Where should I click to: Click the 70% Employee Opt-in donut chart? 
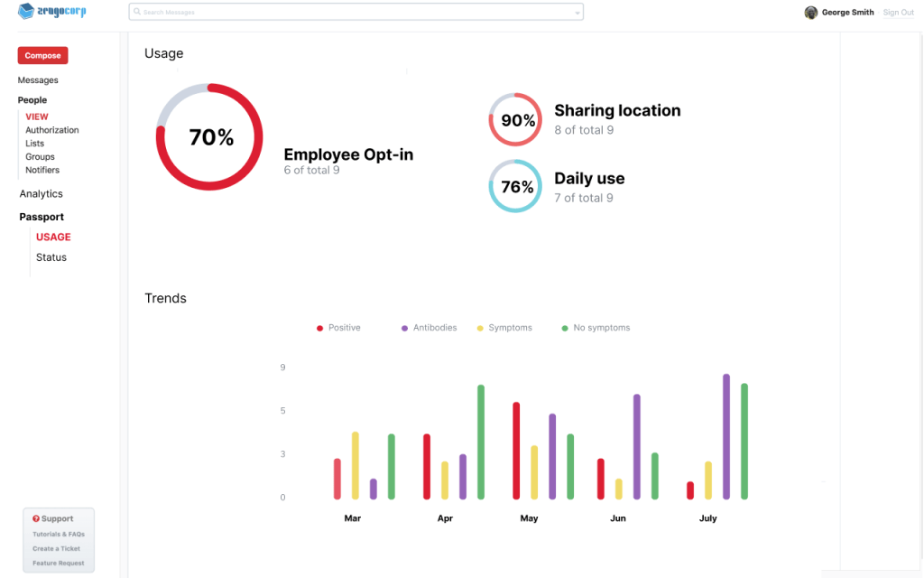[x=209, y=137]
